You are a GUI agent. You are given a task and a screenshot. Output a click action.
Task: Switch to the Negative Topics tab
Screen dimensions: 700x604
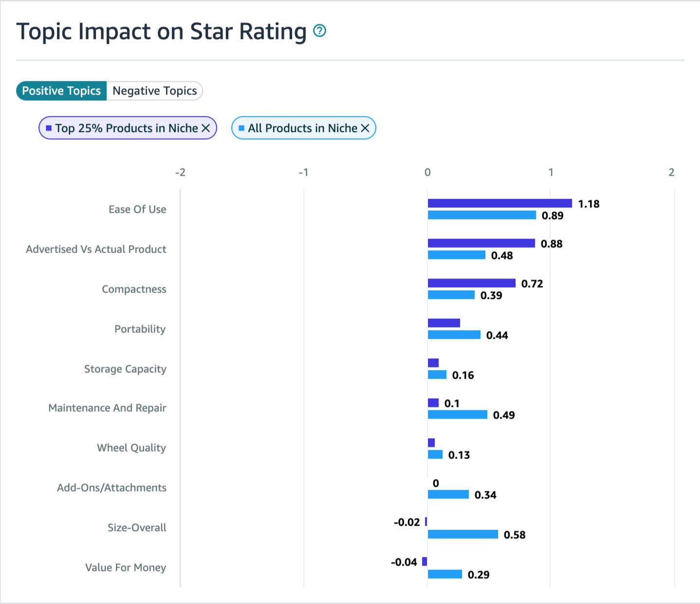tap(154, 91)
